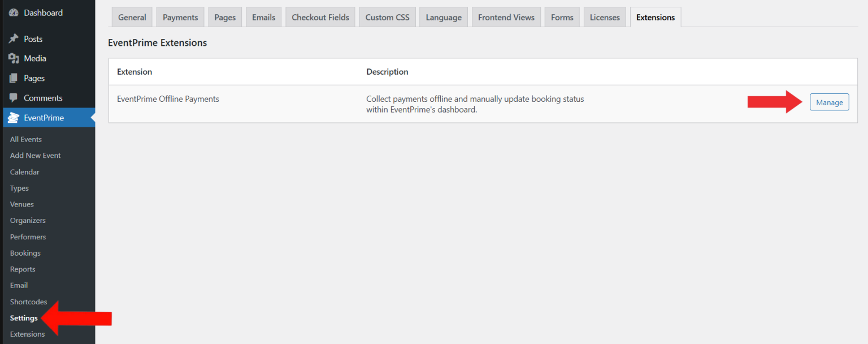Click the EventPrime menu icon

click(x=14, y=118)
